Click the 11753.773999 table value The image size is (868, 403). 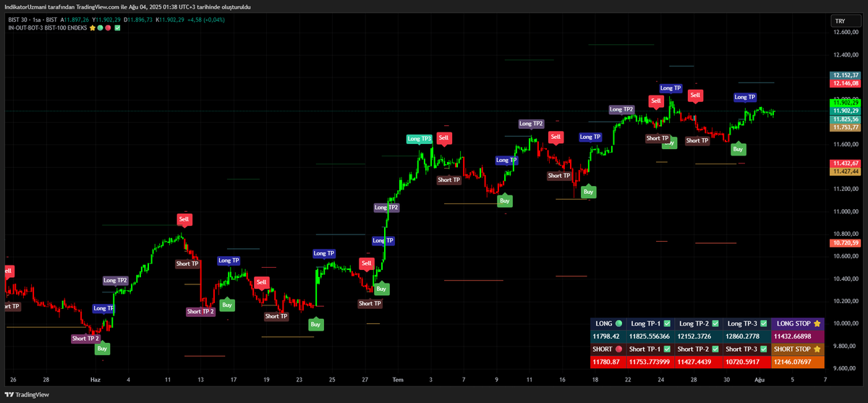[649, 362]
